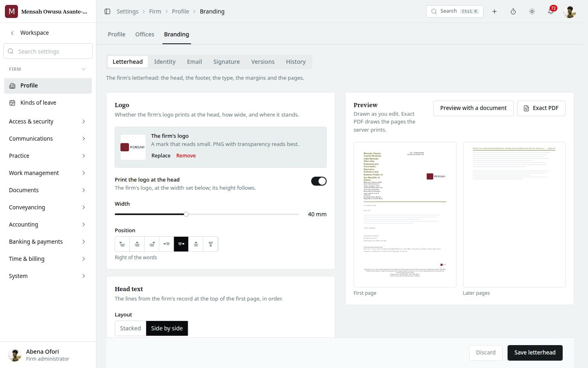This screenshot has height=368, width=588.
Task: Expand the Conveyancing settings group
Action: point(48,207)
